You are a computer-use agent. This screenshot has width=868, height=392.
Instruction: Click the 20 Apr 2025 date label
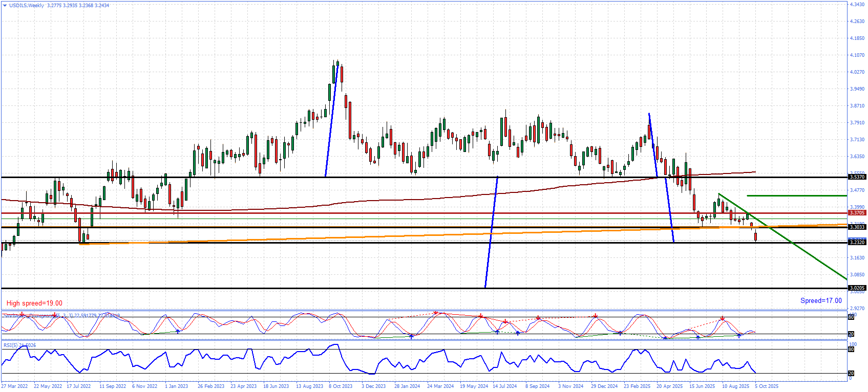pos(670,386)
